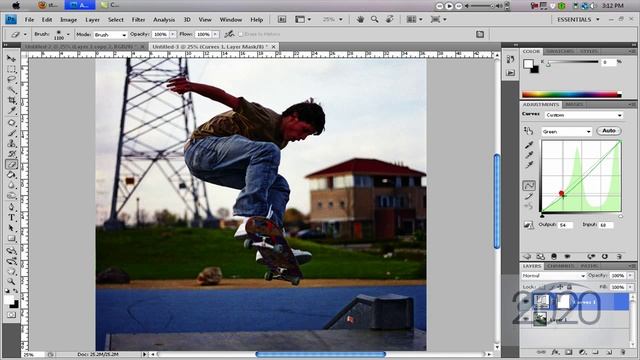Viewport: 640px width, 360px height.
Task: Choose draw curve pencil mode button
Action: [529, 196]
